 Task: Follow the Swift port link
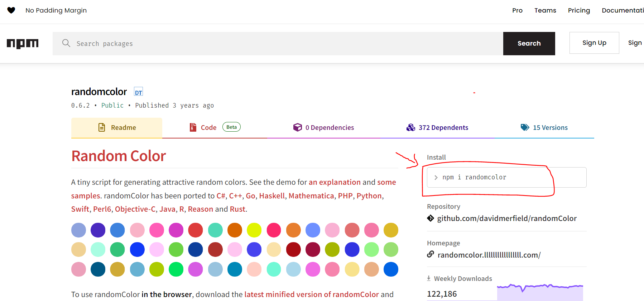coord(80,209)
